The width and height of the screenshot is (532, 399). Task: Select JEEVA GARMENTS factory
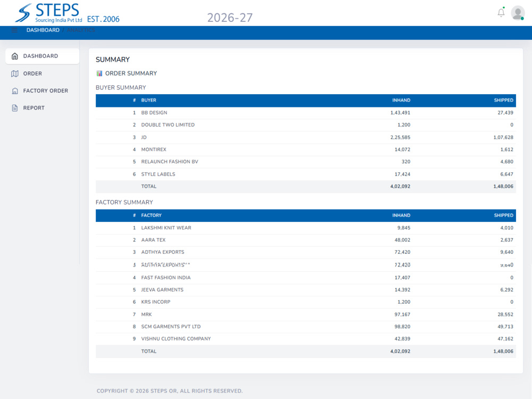click(306, 290)
